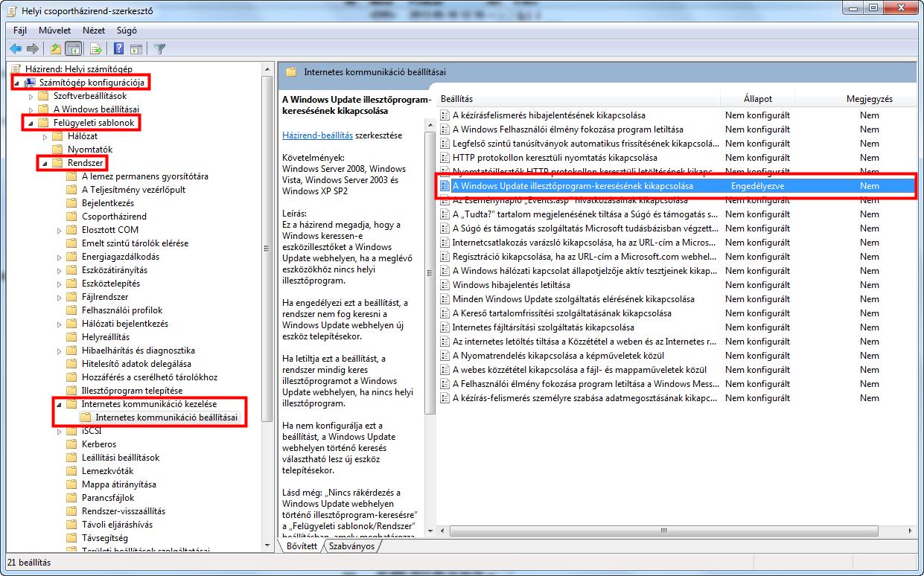924x576 pixels.
Task: Click the Csoportházirend folder icon
Action: click(72, 216)
